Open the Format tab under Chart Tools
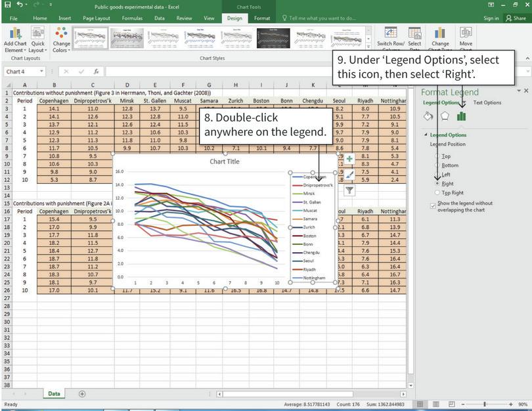The width and height of the screenshot is (532, 411). (262, 18)
